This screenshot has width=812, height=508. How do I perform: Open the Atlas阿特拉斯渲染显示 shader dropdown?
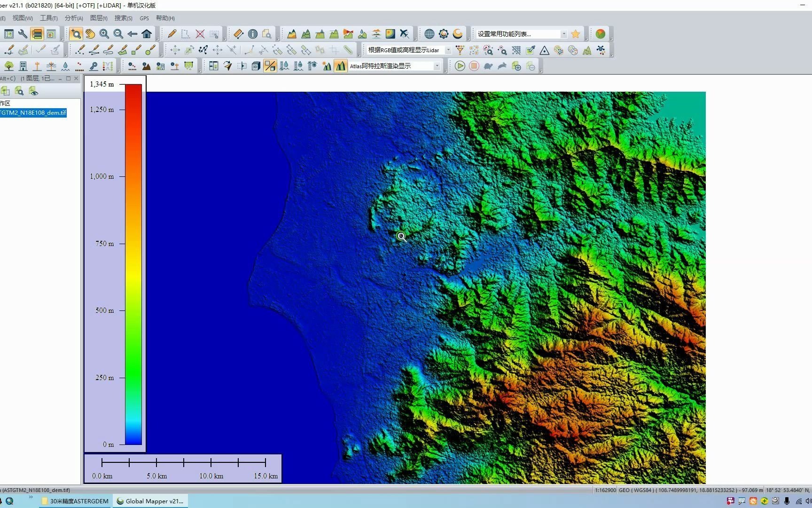(437, 66)
